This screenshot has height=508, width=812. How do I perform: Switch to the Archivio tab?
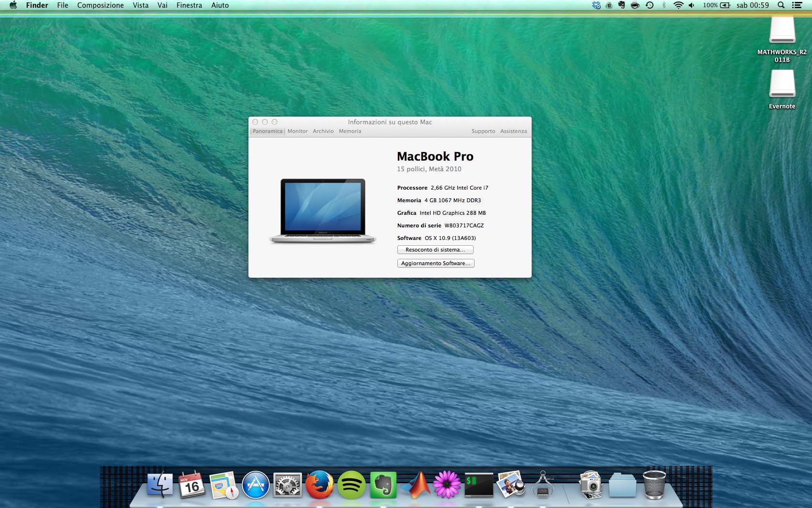point(323,131)
